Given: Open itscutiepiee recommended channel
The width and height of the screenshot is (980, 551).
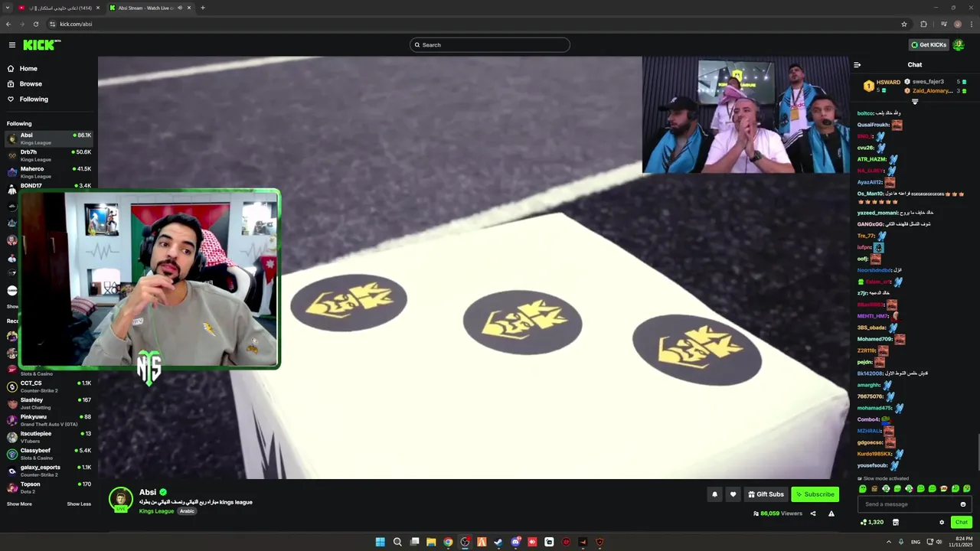Looking at the screenshot, I should (49, 437).
